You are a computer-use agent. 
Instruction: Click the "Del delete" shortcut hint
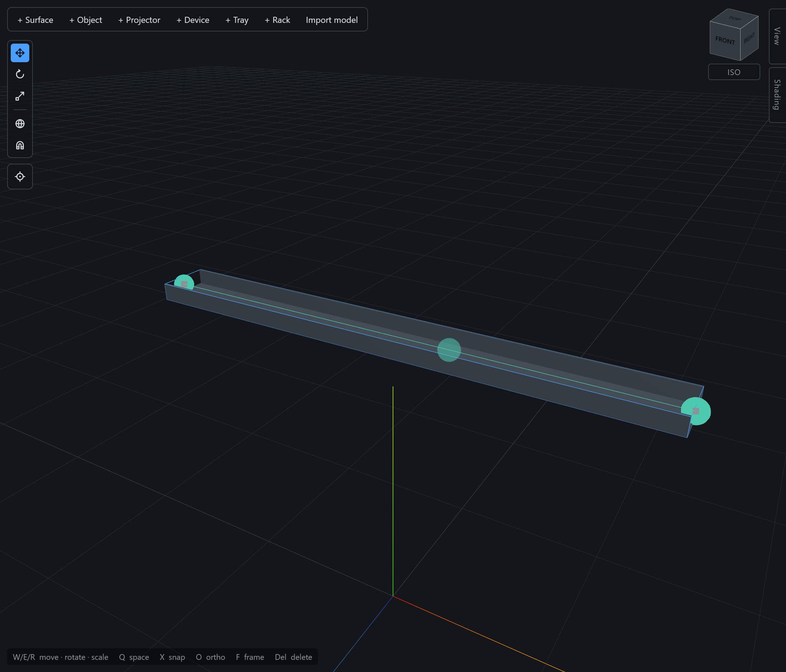pyautogui.click(x=294, y=657)
